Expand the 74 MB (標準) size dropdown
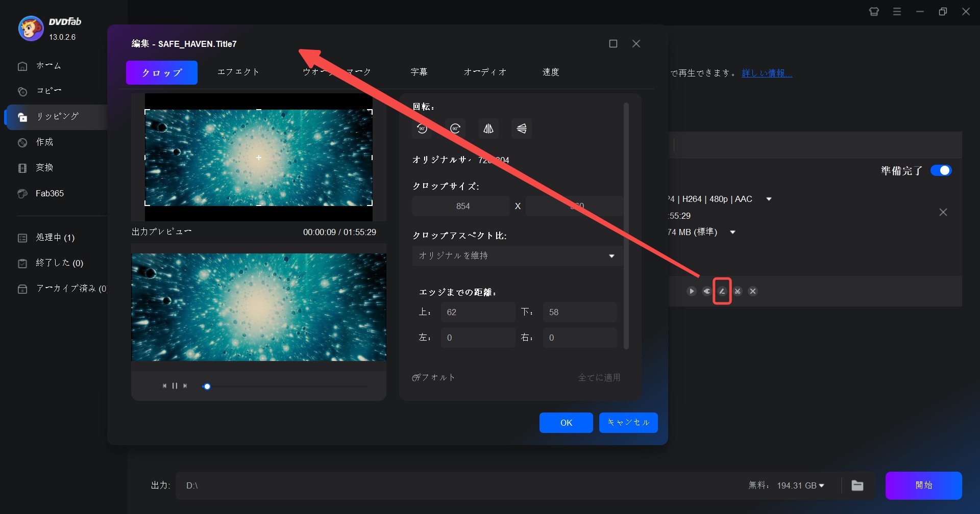980x514 pixels. click(732, 233)
